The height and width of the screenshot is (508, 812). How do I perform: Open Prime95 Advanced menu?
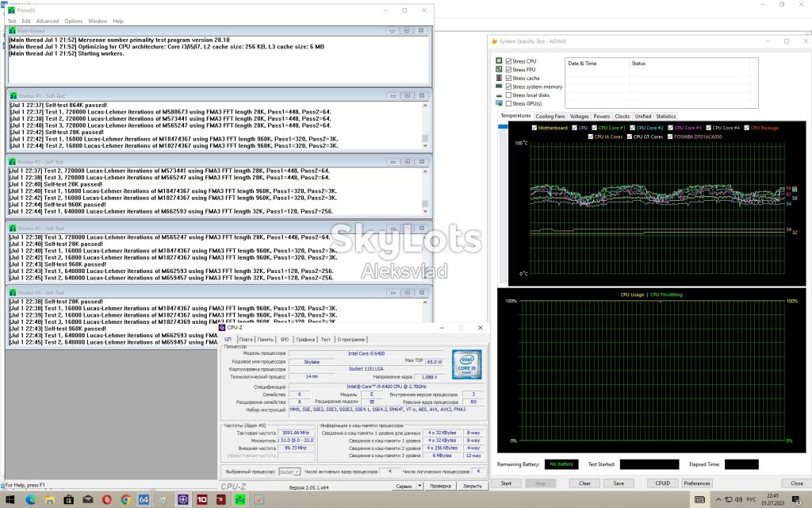tap(47, 21)
